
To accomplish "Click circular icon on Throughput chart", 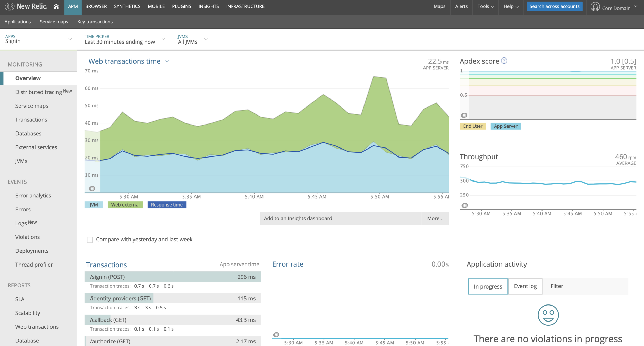I will [464, 205].
